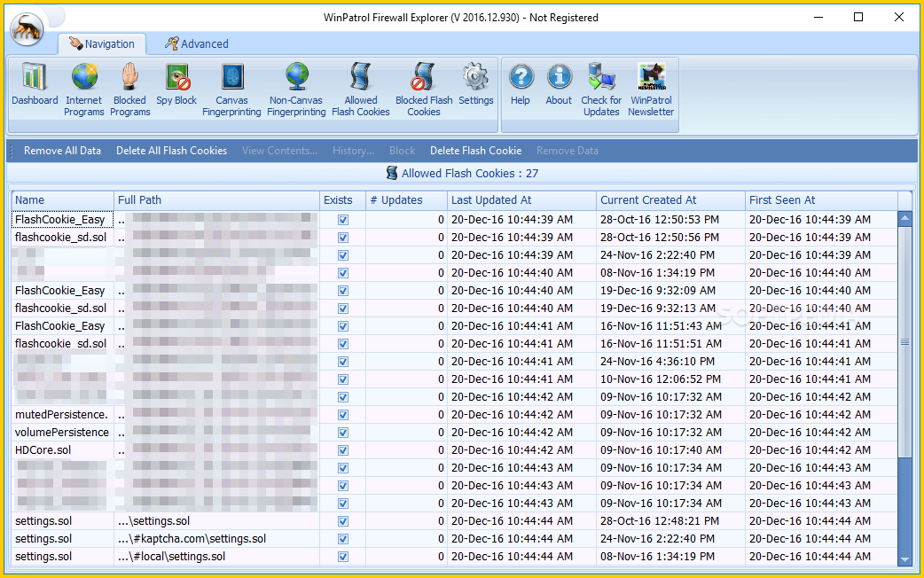Select the volumePersistence name cell
The image size is (924, 578).
pos(62,433)
